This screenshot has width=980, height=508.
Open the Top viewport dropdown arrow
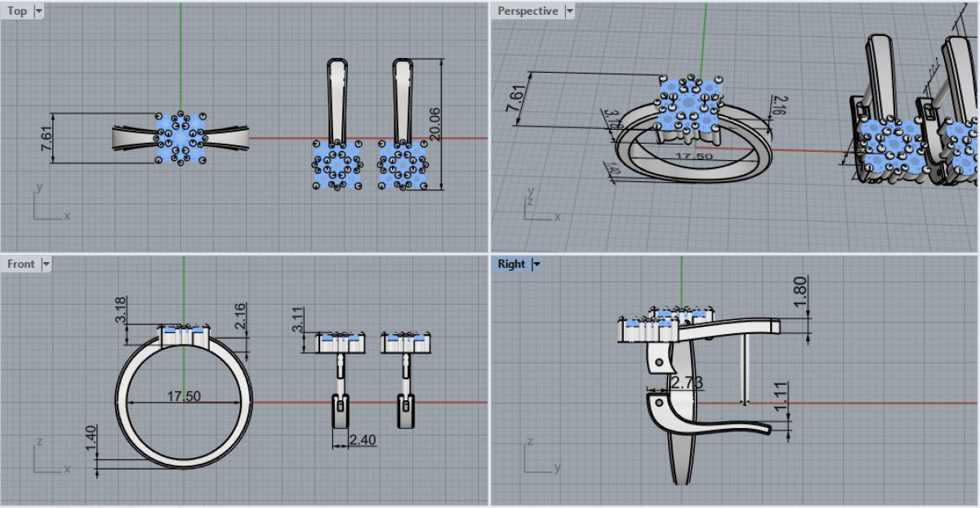point(40,11)
